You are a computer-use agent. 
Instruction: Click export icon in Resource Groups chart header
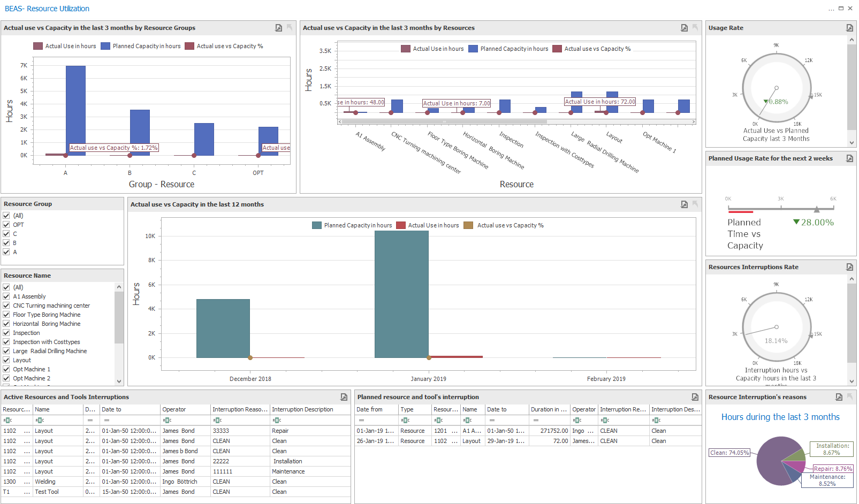pyautogui.click(x=278, y=28)
